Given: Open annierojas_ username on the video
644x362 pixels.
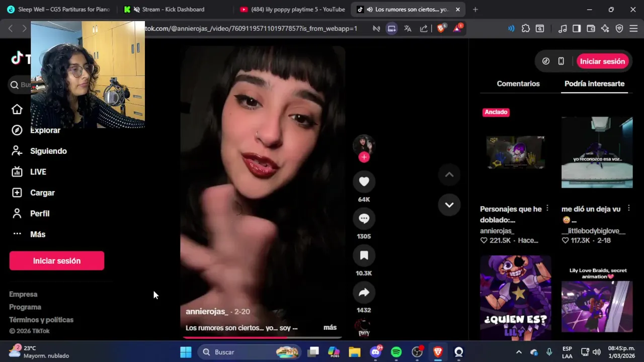Looking at the screenshot, I should (207, 312).
